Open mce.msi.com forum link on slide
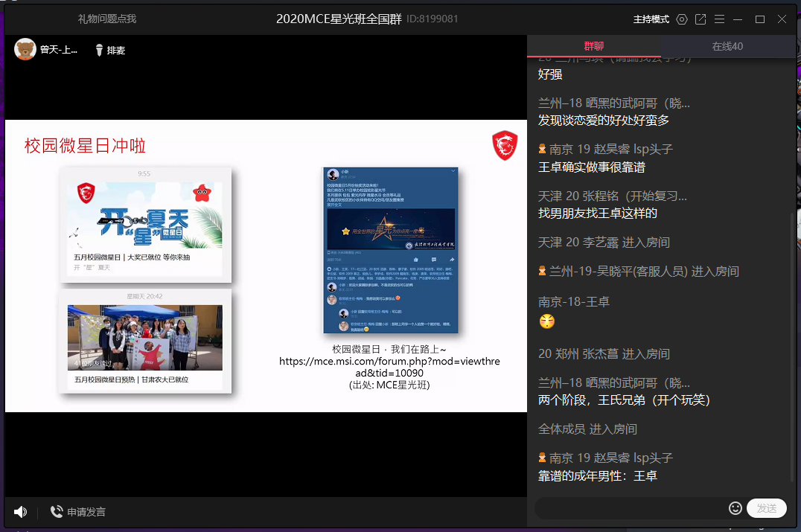The image size is (801, 532). [x=389, y=367]
